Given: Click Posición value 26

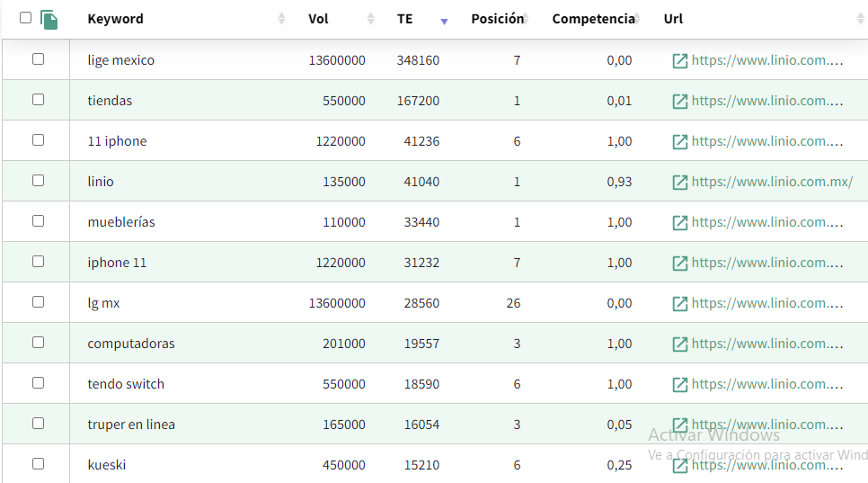Looking at the screenshot, I should tap(513, 303).
